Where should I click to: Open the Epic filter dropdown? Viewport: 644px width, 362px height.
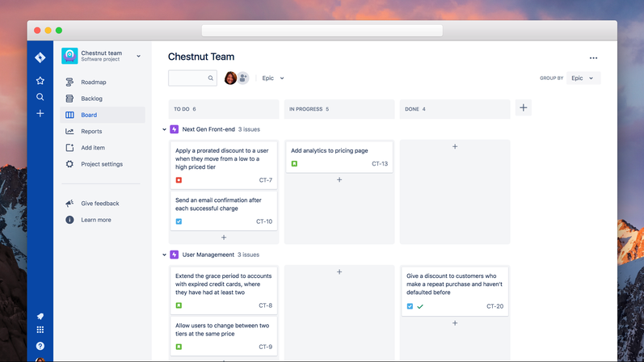pyautogui.click(x=273, y=78)
